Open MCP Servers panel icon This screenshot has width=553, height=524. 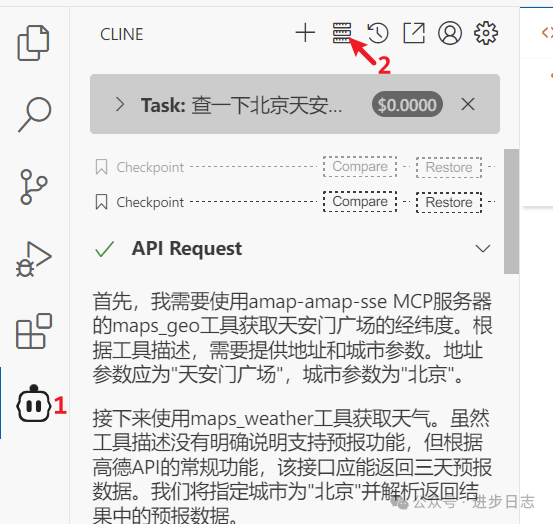pos(342,33)
